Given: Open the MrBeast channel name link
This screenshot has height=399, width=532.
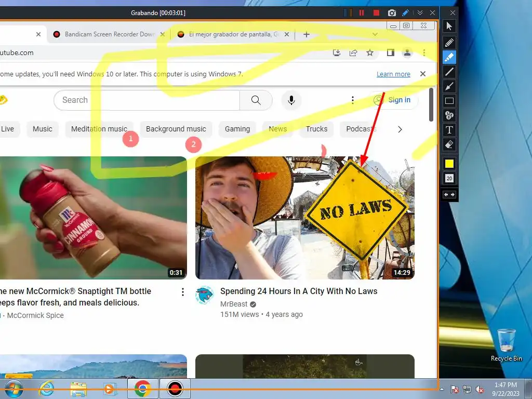Looking at the screenshot, I should (234, 304).
